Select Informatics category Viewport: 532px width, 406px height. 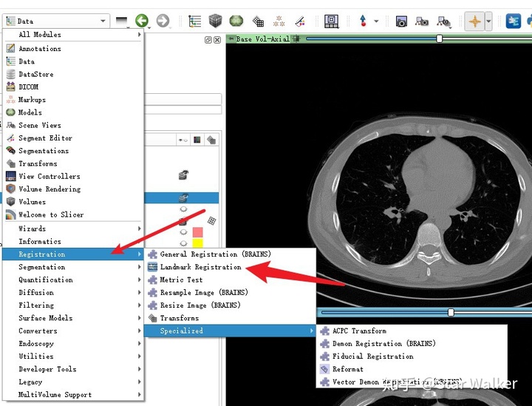73,241
